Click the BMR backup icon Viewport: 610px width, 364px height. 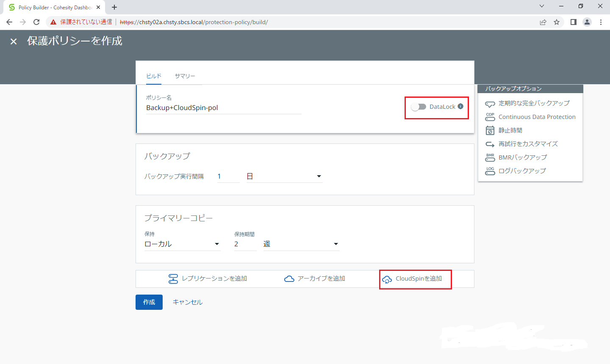490,157
